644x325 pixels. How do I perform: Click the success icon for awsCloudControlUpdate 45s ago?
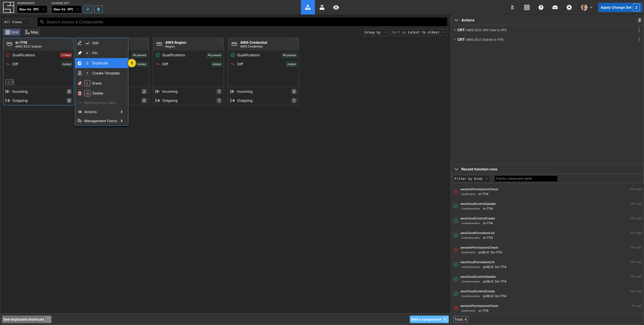point(456,206)
